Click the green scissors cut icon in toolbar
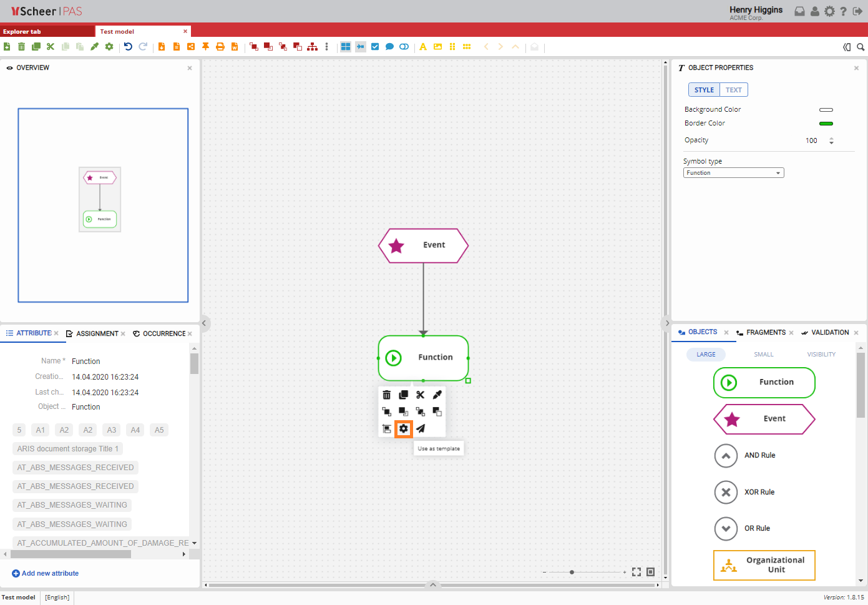Screen dimensions: 868x605 (51, 47)
